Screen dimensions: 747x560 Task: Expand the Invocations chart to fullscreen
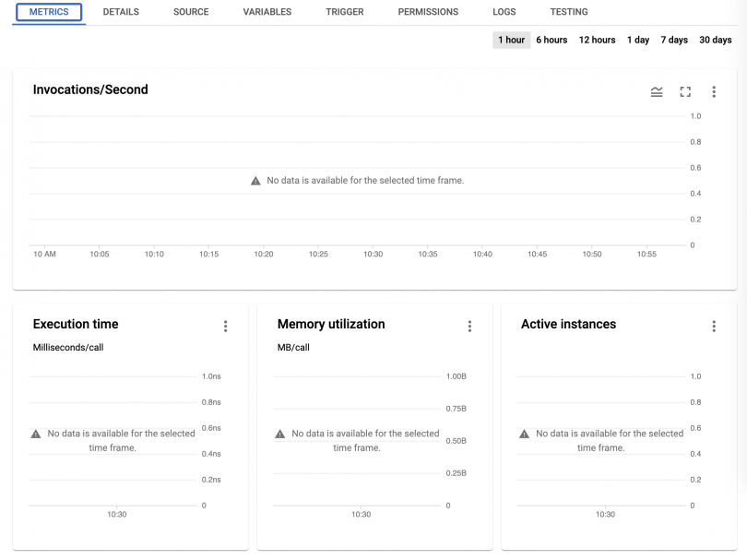click(685, 91)
